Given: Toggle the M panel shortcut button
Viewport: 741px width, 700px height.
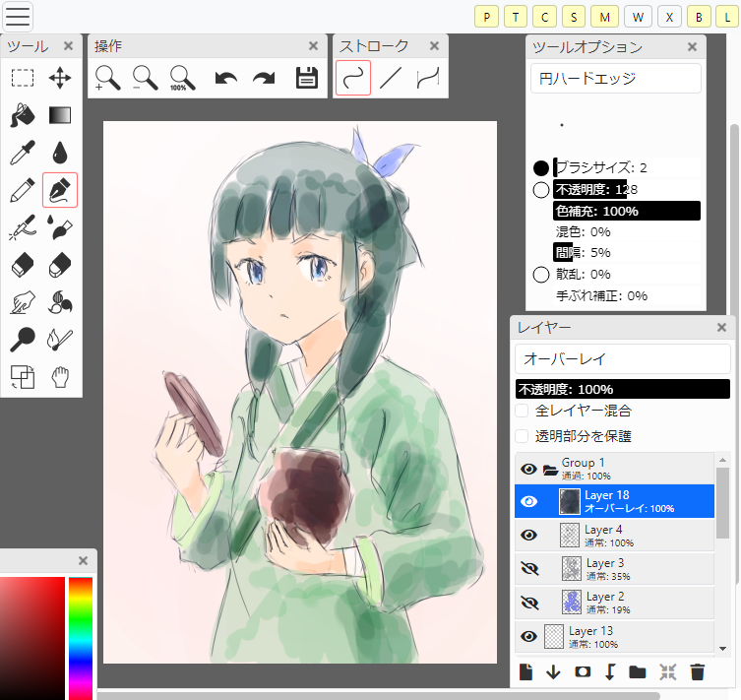Looking at the screenshot, I should 605,18.
